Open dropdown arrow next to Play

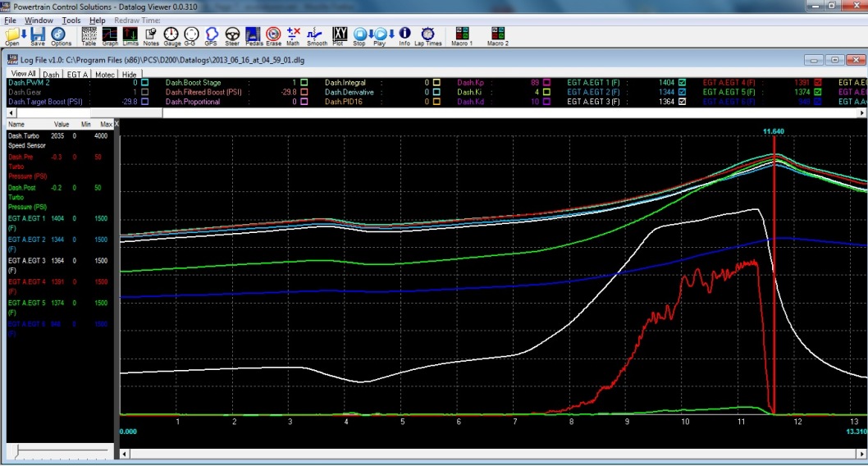391,34
